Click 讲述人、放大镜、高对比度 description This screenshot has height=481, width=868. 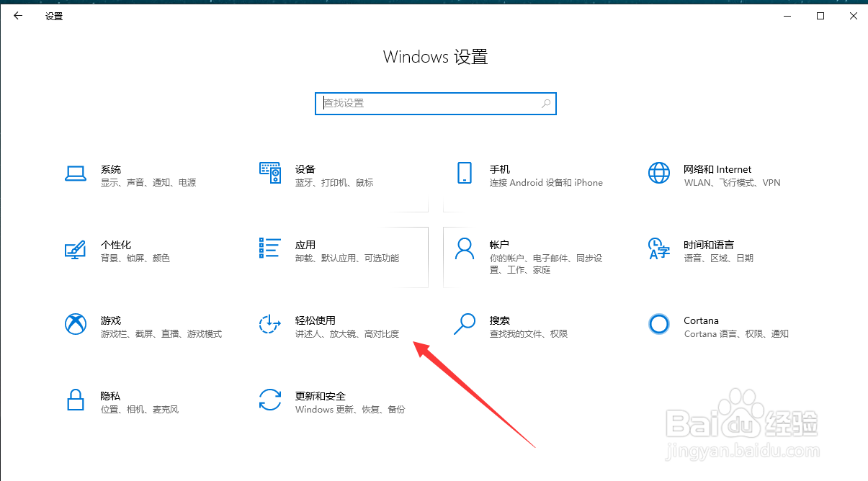click(x=347, y=334)
